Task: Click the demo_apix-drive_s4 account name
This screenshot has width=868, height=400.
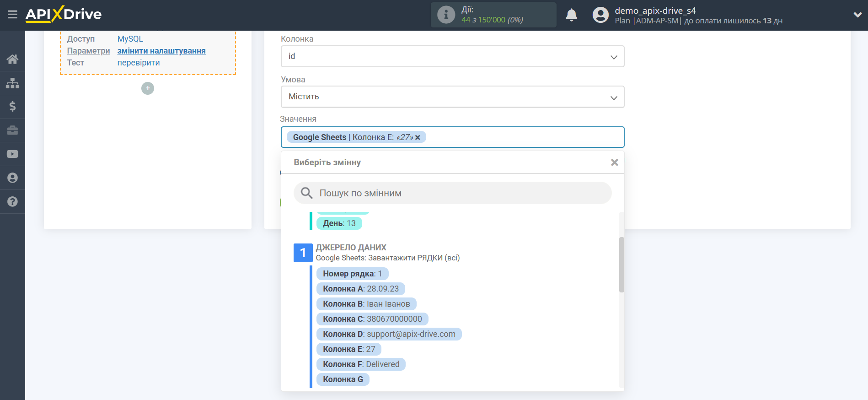Action: pyautogui.click(x=655, y=11)
